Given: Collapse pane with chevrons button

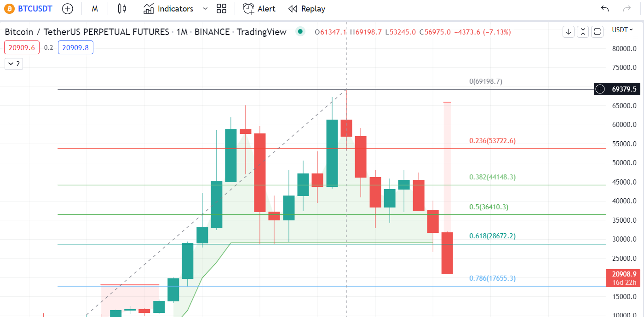Looking at the screenshot, I should pos(583,32).
